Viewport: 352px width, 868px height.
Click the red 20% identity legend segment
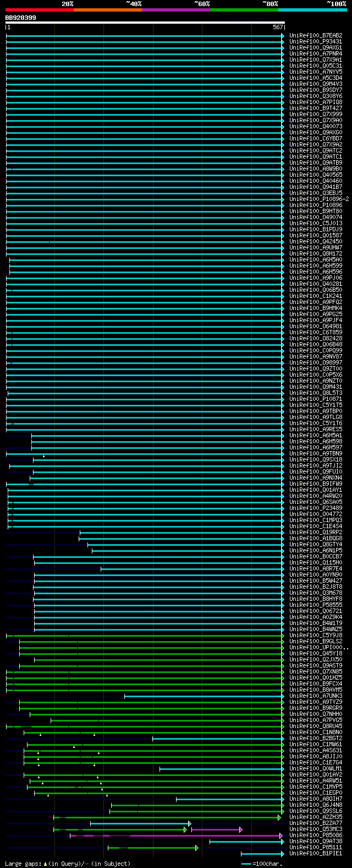point(40,9)
